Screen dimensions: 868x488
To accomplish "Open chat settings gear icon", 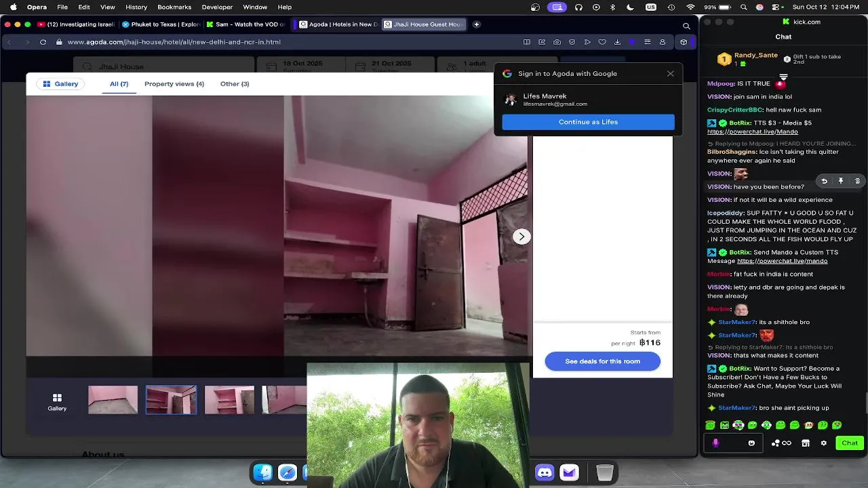I will [x=823, y=443].
